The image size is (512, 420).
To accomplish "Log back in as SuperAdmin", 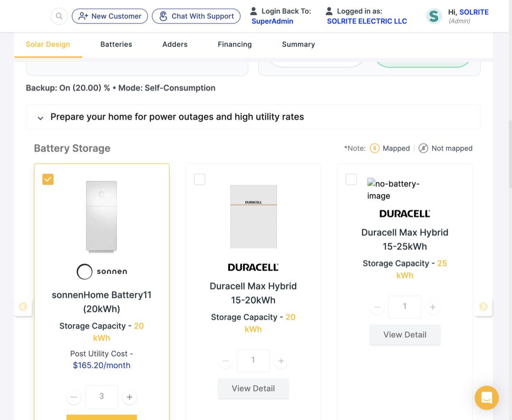I will click(272, 21).
